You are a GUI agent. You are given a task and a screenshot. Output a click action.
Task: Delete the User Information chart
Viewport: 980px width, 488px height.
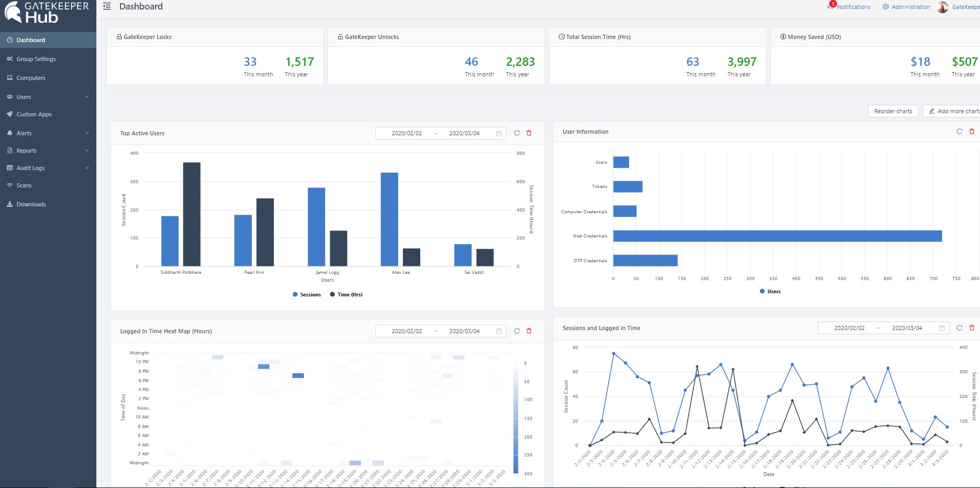point(972,132)
